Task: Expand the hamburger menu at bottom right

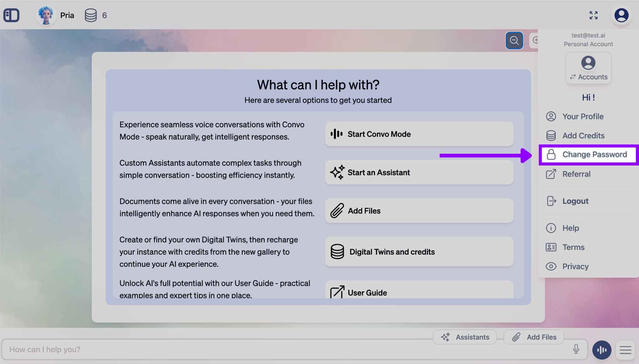Action: tap(625, 350)
